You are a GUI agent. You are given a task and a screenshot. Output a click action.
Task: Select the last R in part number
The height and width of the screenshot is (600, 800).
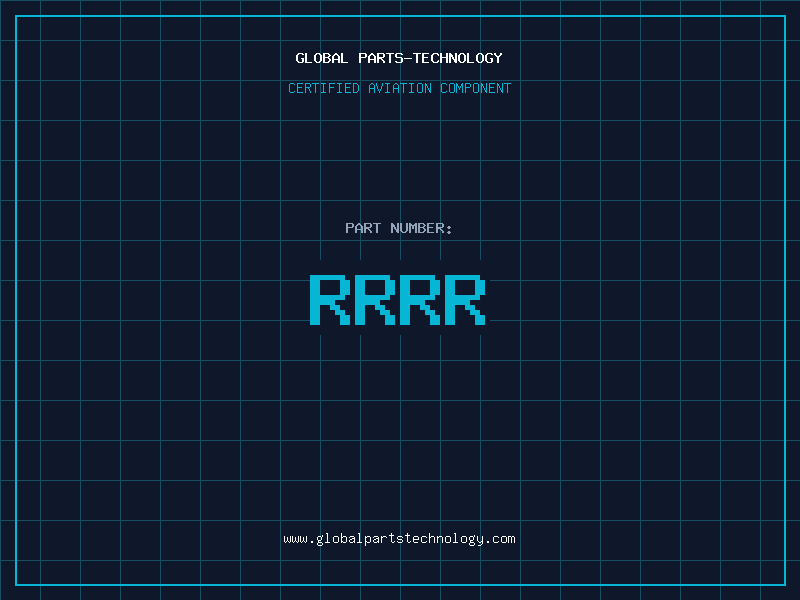[465, 300]
